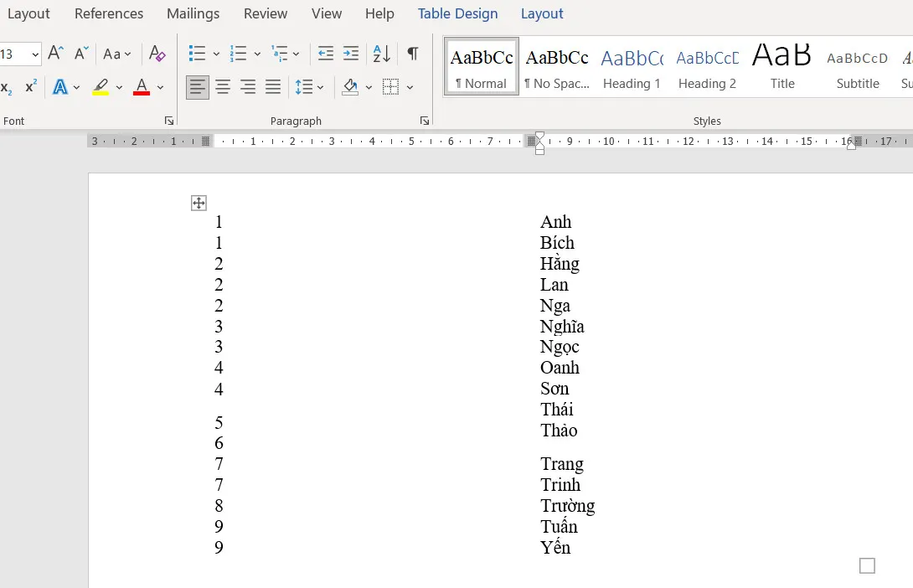Apply the yellow text highlight color
Screen dimensions: 913x588
click(x=101, y=86)
